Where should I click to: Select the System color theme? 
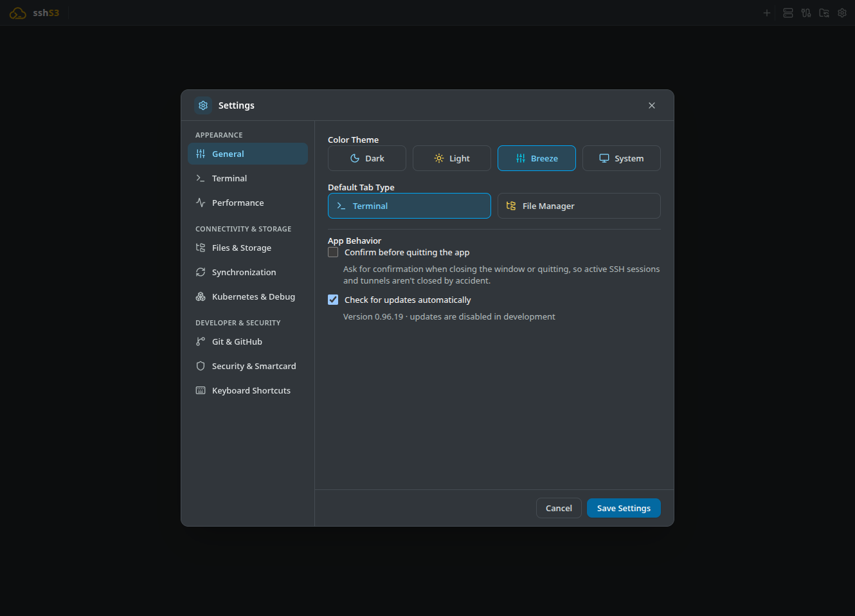[622, 158]
